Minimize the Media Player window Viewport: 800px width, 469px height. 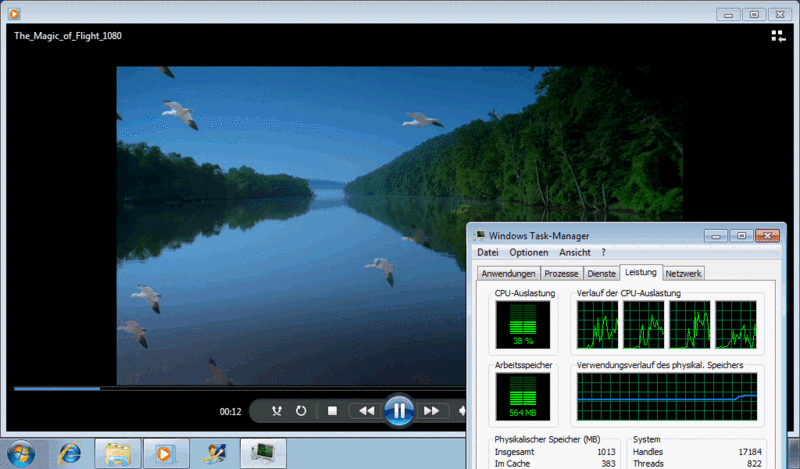click(x=728, y=15)
